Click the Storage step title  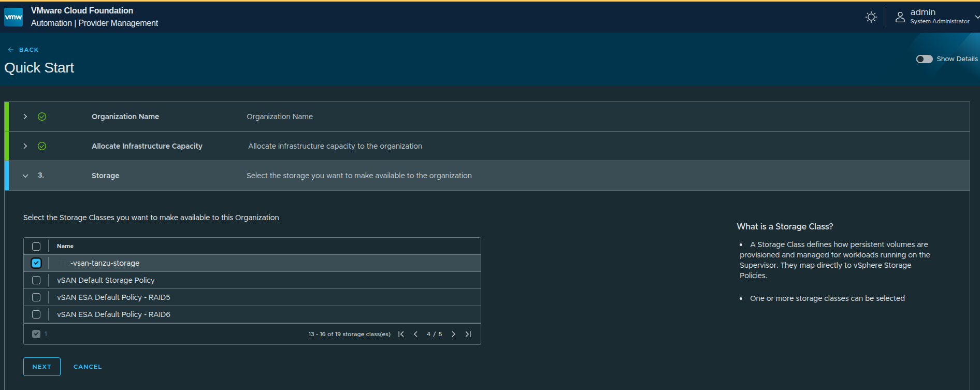105,176
